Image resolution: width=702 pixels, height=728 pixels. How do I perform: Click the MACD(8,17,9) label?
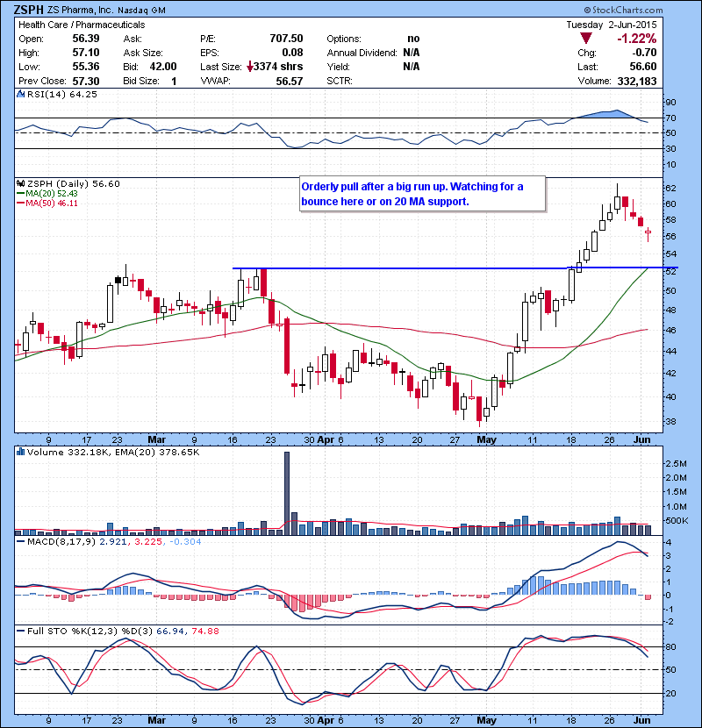pos(61,541)
